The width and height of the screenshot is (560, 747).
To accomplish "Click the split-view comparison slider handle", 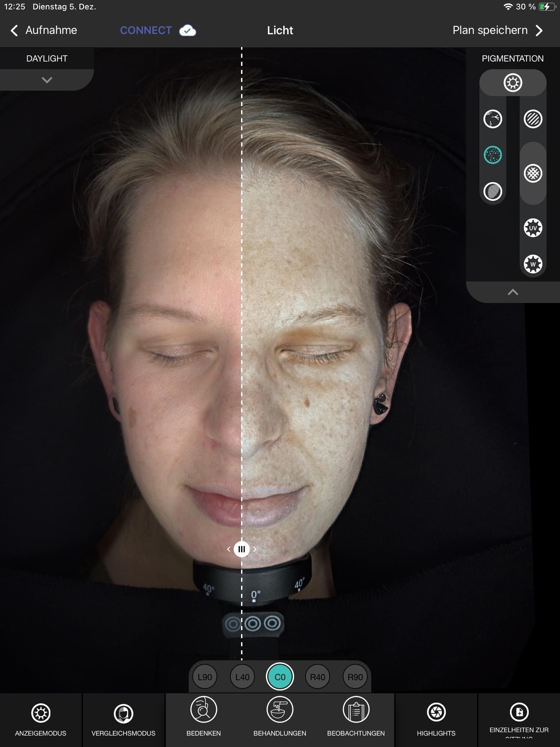I will click(242, 549).
